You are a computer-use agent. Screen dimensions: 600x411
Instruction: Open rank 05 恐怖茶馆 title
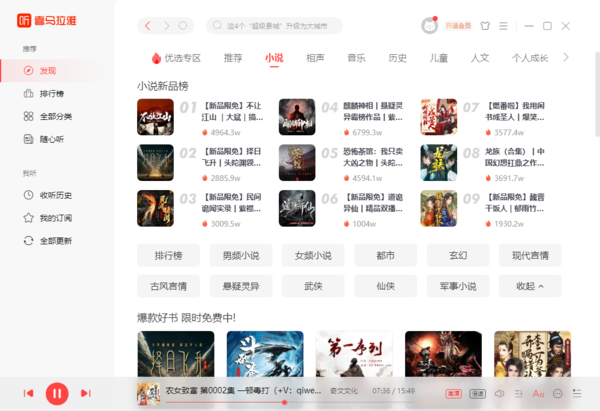point(373,157)
